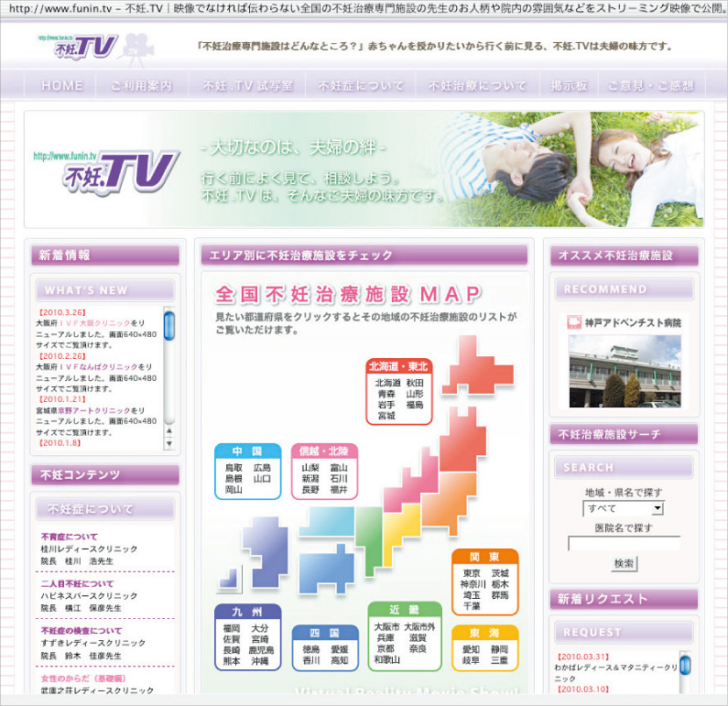Click 福岡 in the 九州 box

(231, 628)
